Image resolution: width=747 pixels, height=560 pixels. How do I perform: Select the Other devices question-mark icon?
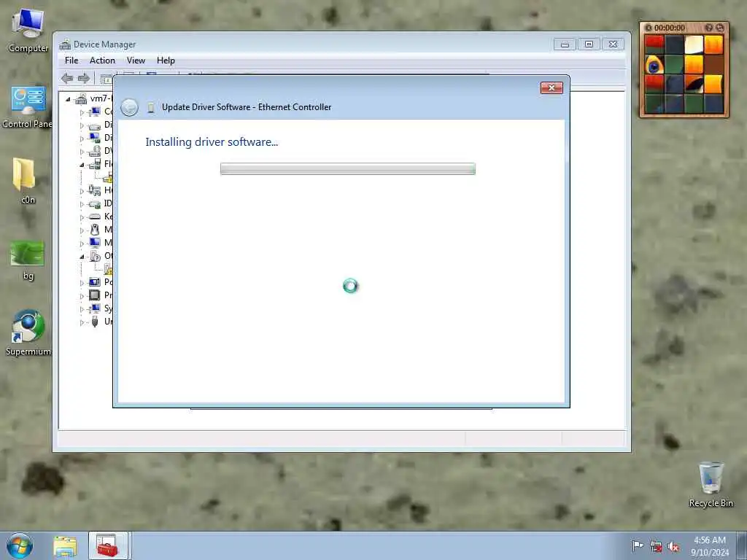(x=95, y=256)
